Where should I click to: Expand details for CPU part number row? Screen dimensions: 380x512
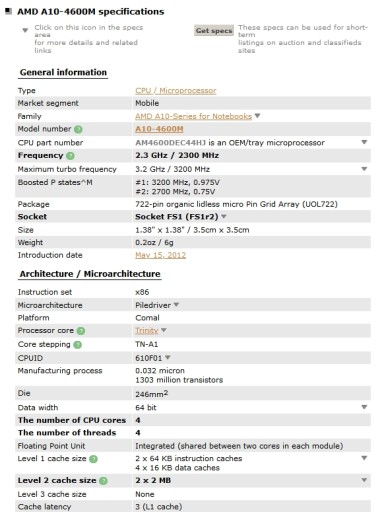point(364,142)
